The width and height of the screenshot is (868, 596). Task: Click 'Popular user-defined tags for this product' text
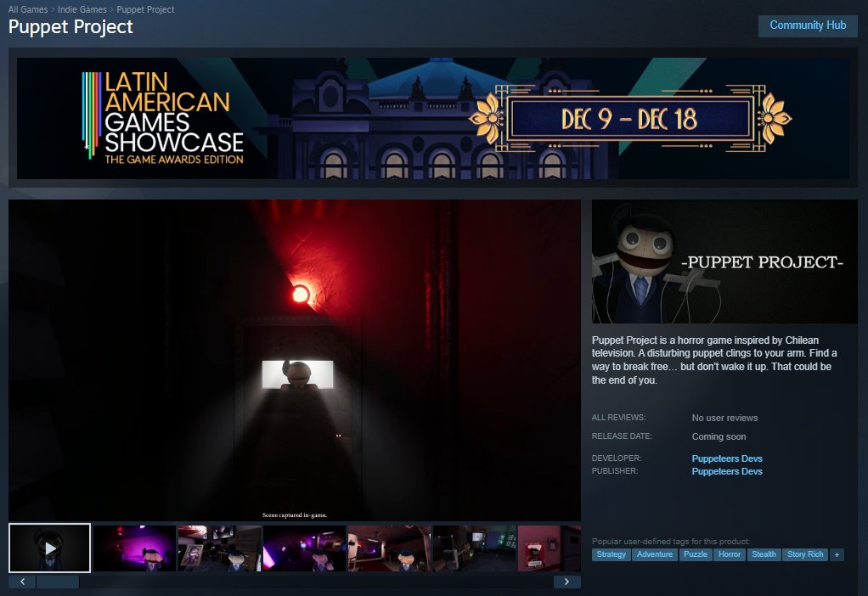(671, 541)
